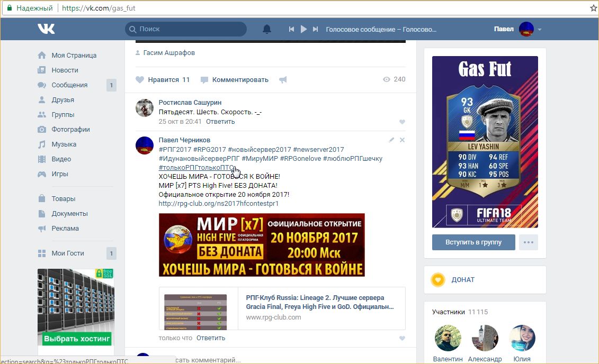The image size is (599, 364).
Task: Click the Товары bag icon
Action: click(x=42, y=199)
